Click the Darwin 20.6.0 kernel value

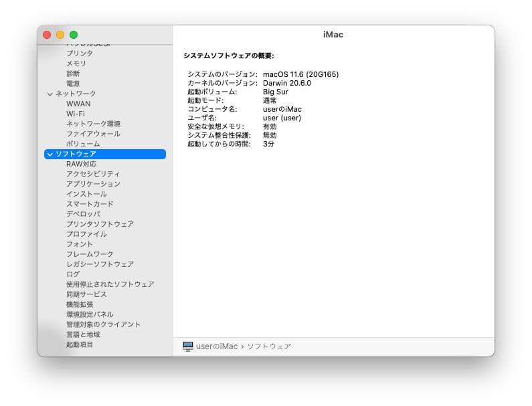pyautogui.click(x=286, y=83)
